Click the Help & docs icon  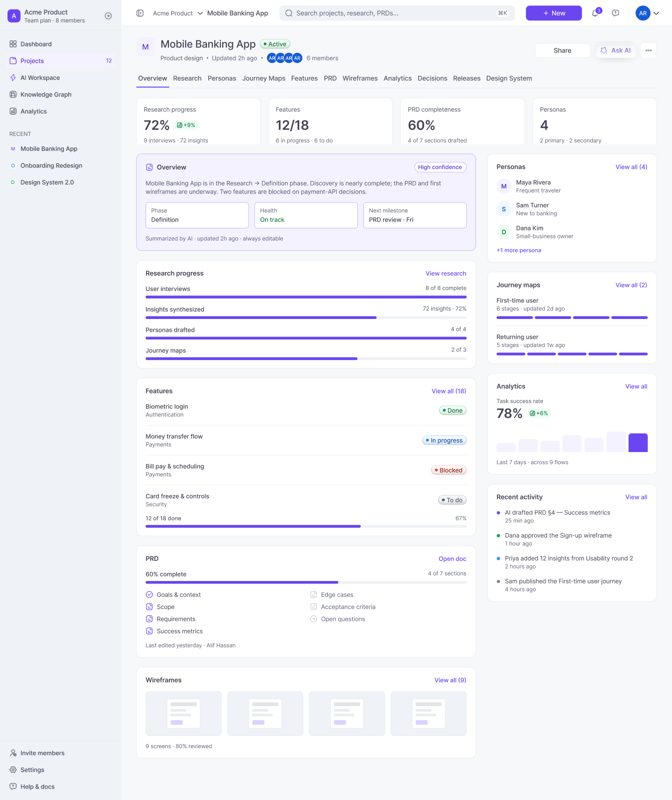click(x=13, y=786)
